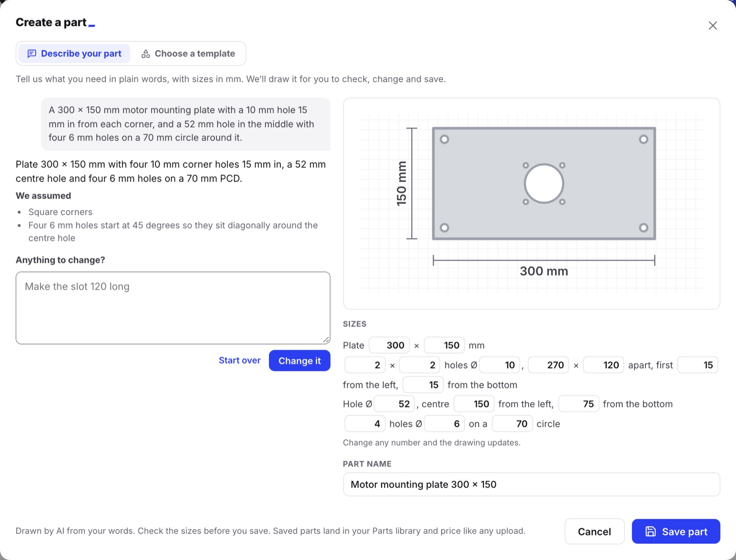Edit the from the bottom offset field showing 15
736x560 pixels.
pos(423,385)
